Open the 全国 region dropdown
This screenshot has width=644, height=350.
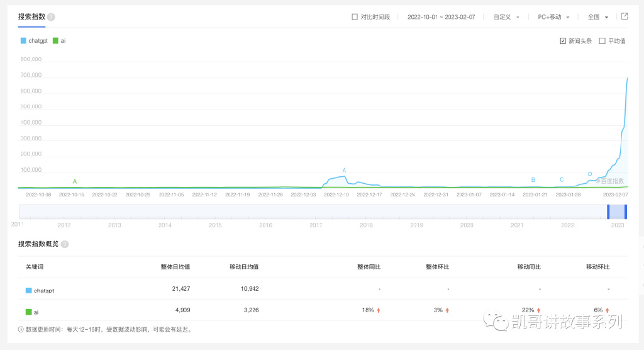(x=598, y=17)
